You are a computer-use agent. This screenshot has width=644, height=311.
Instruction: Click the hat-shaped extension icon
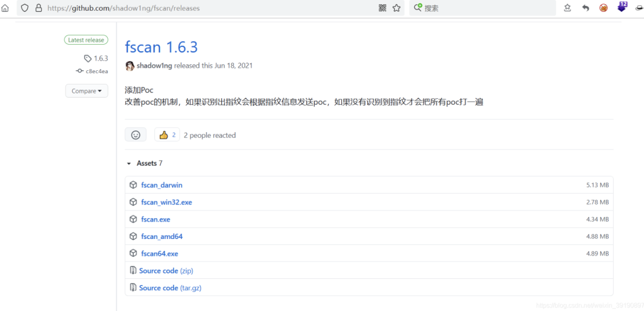[x=640, y=8]
